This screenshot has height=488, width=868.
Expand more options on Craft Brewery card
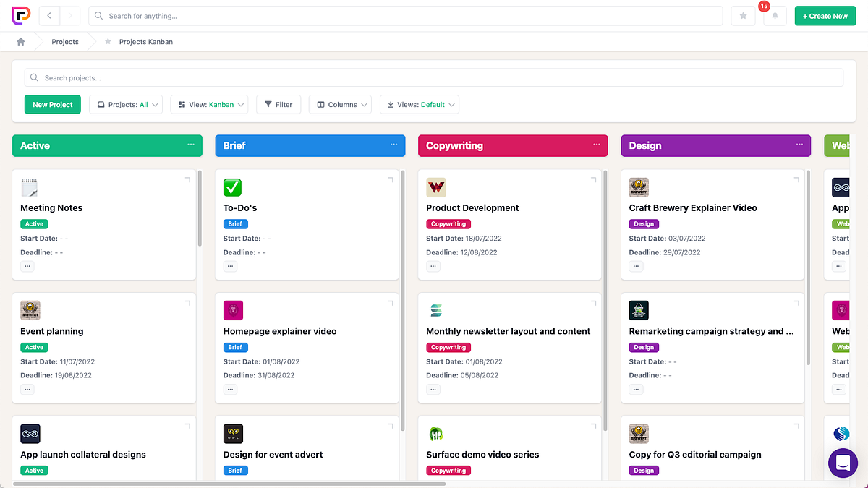tap(636, 266)
